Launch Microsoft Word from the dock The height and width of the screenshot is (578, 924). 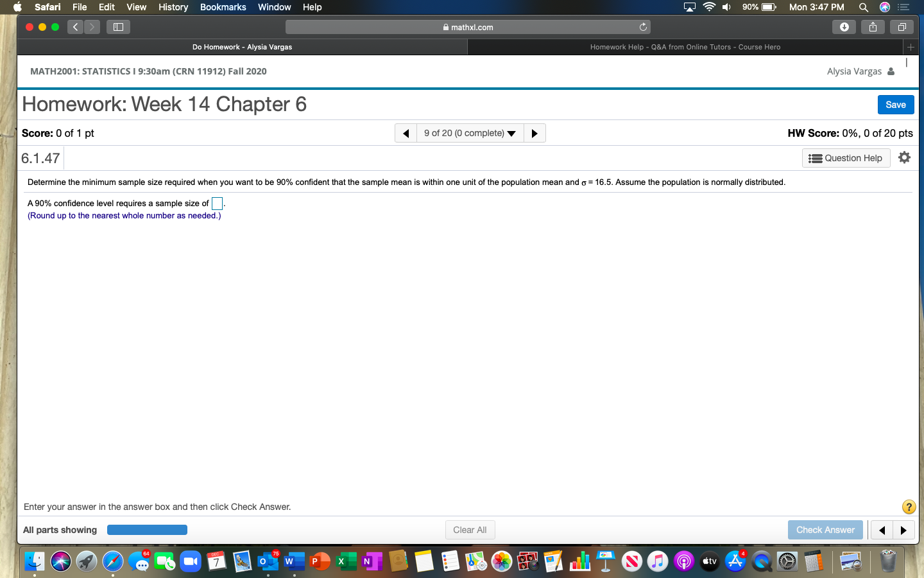point(294,561)
